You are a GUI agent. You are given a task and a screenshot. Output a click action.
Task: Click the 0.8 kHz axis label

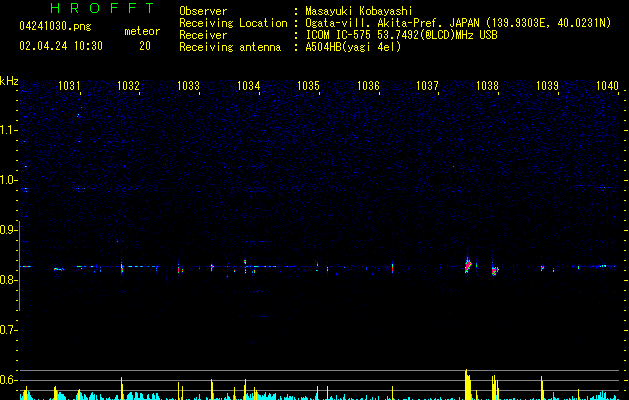point(8,280)
